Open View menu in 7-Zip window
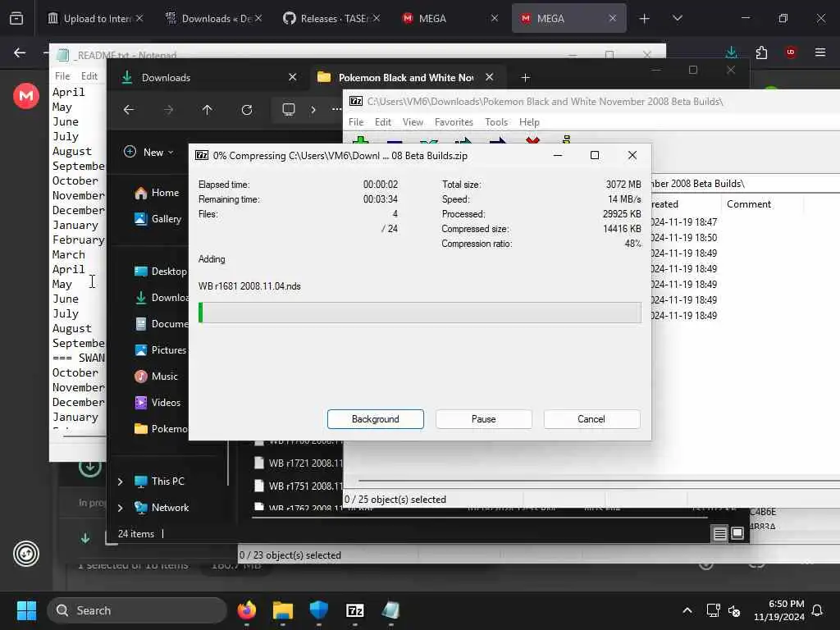The width and height of the screenshot is (840, 630). (413, 122)
